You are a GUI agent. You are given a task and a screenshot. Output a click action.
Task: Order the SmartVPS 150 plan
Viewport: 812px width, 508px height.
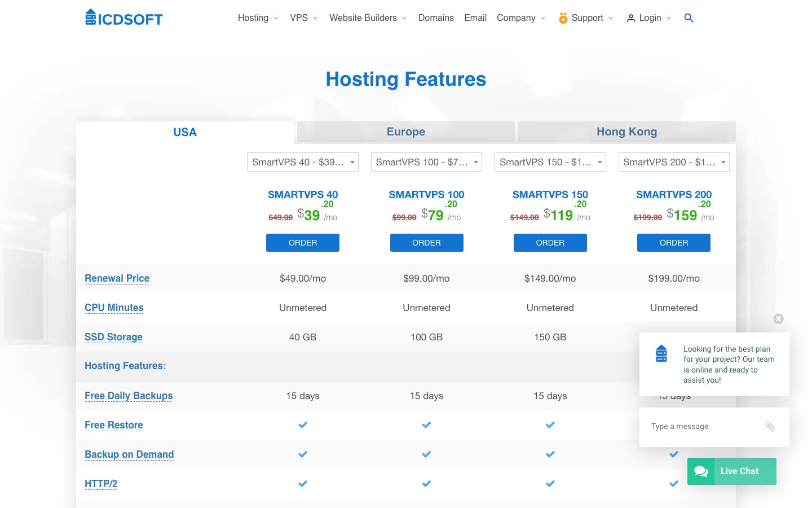(x=550, y=243)
